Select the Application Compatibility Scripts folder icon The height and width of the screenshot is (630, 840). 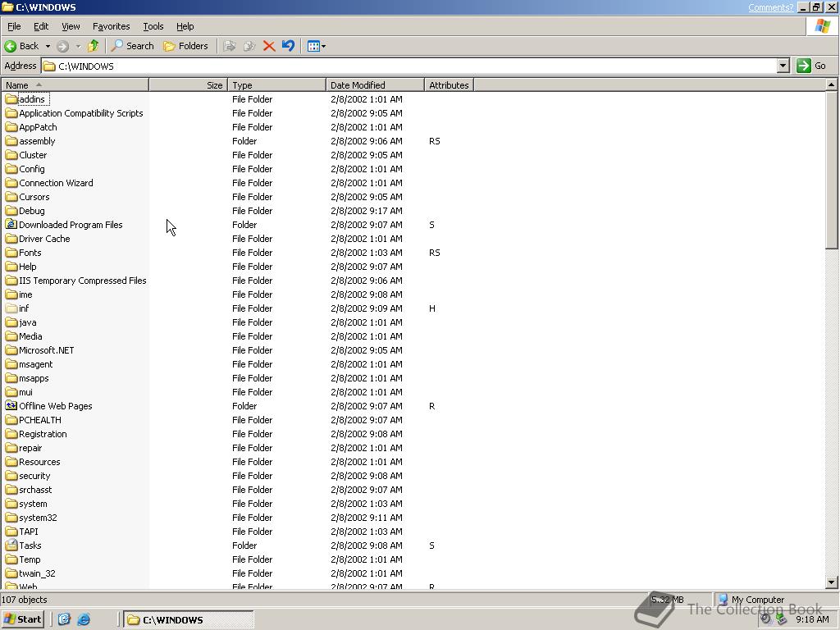pyautogui.click(x=11, y=113)
